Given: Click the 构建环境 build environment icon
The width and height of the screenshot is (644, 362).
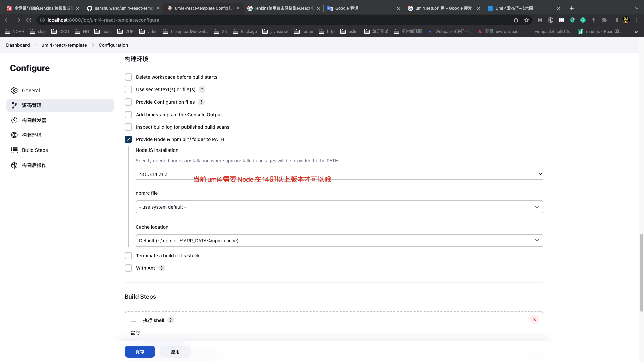Looking at the screenshot, I should pyautogui.click(x=14, y=135).
